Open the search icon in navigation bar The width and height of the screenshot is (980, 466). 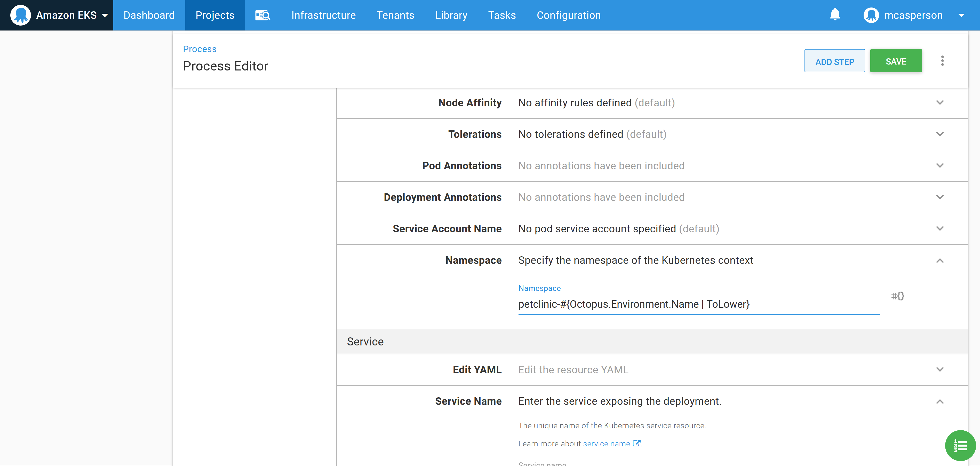(262, 15)
